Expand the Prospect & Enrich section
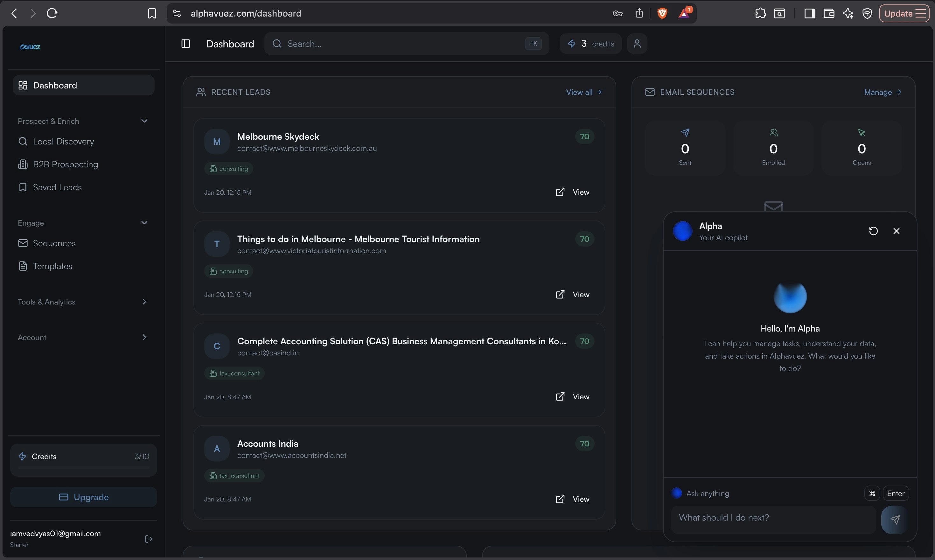This screenshot has height=560, width=935. point(144,121)
